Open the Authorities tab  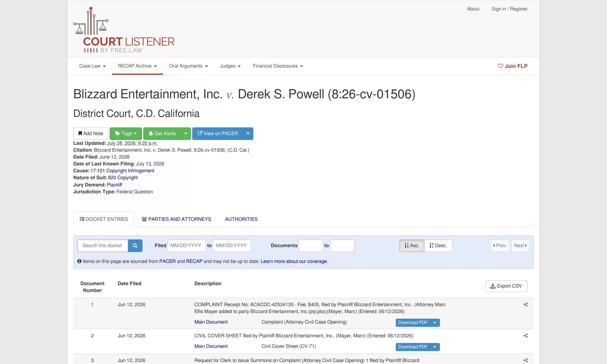coord(241,219)
